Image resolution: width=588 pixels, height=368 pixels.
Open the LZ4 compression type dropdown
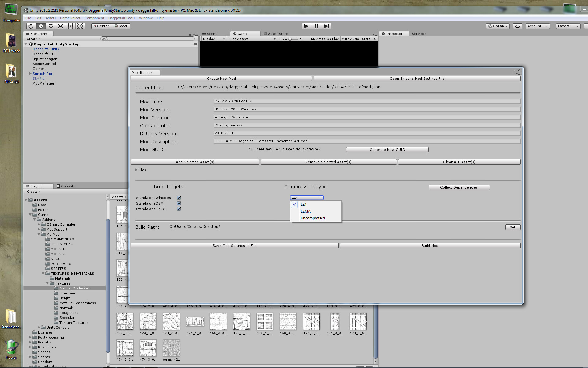pyautogui.click(x=307, y=198)
